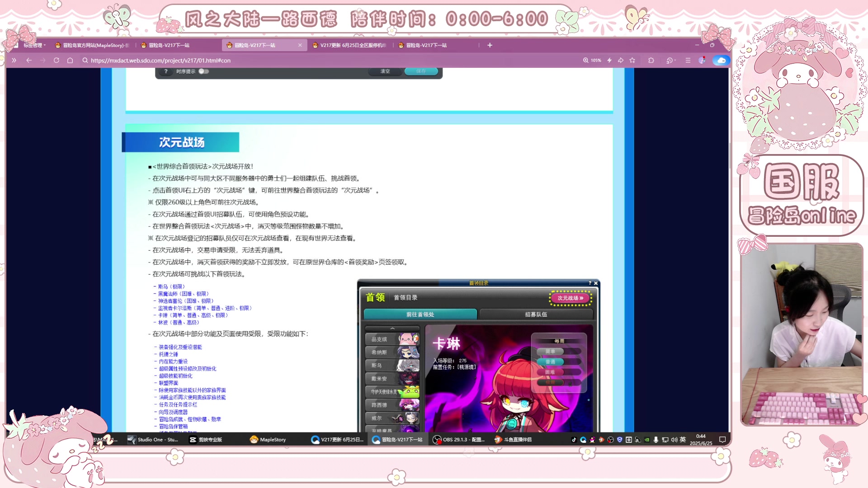Click the profile avatar icon
The width and height of the screenshot is (868, 488).
[x=702, y=60]
